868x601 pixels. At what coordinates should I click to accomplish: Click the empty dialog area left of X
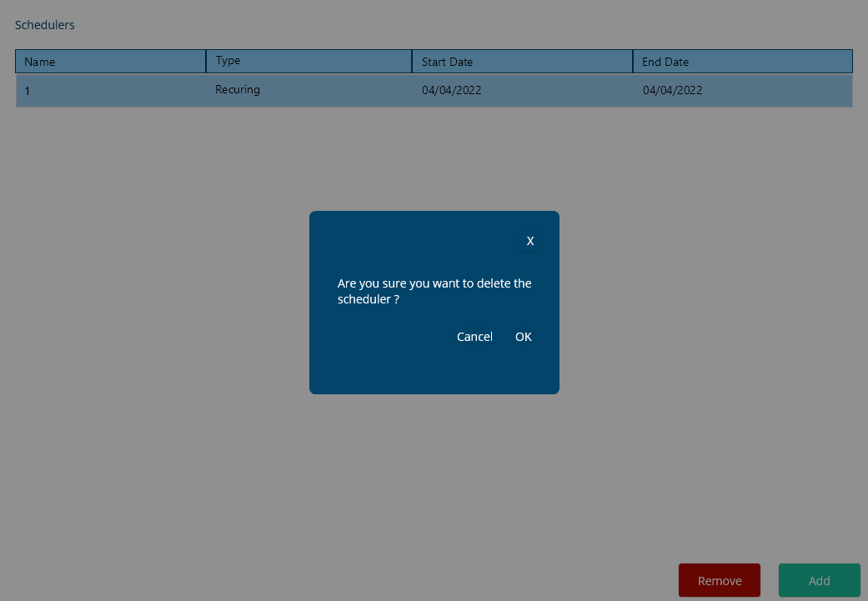pos(417,241)
